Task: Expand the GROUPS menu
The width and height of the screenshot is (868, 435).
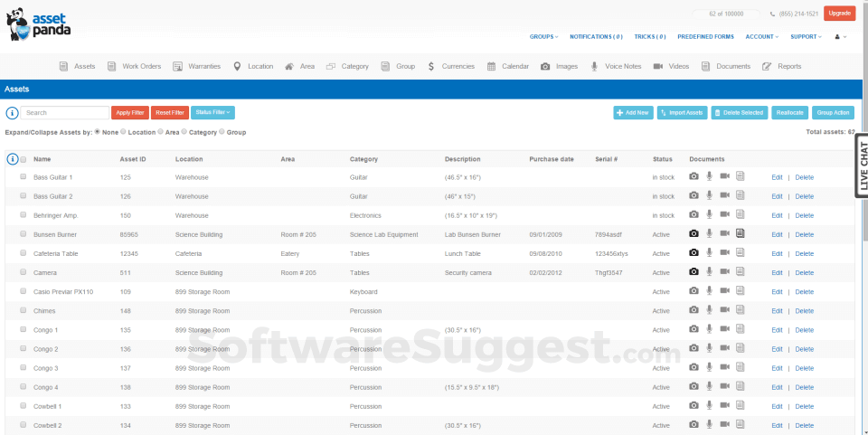Action: pos(543,37)
